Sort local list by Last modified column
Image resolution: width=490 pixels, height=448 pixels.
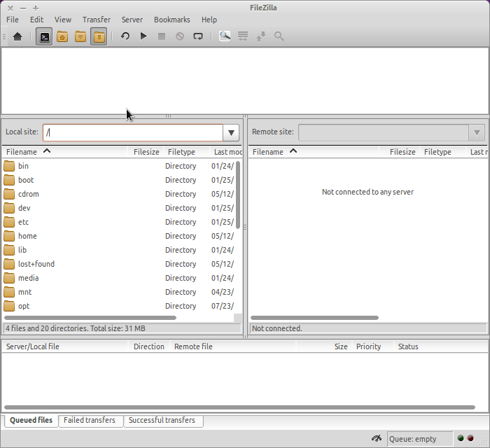226,152
